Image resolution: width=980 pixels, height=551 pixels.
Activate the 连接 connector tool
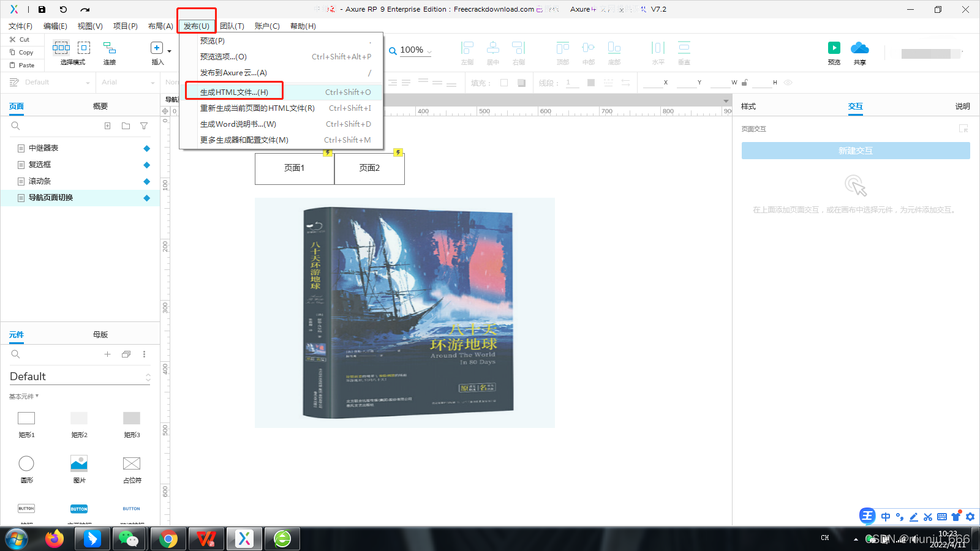(x=110, y=52)
